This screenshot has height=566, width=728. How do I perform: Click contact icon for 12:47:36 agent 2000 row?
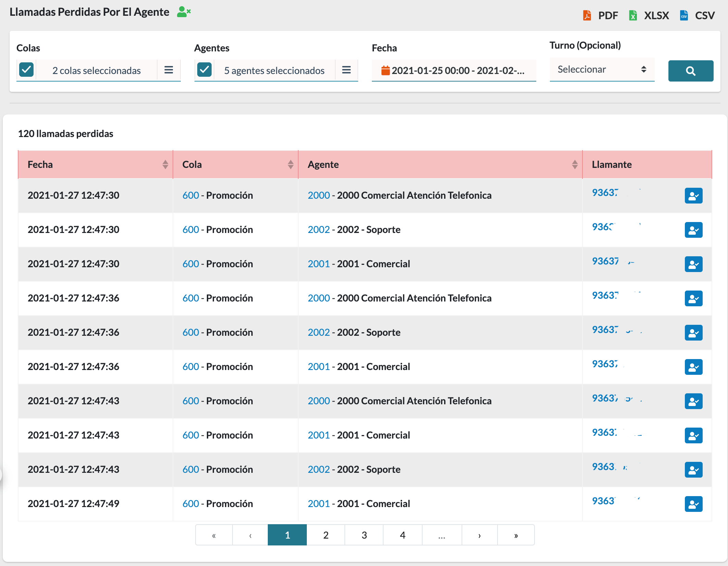[693, 298]
